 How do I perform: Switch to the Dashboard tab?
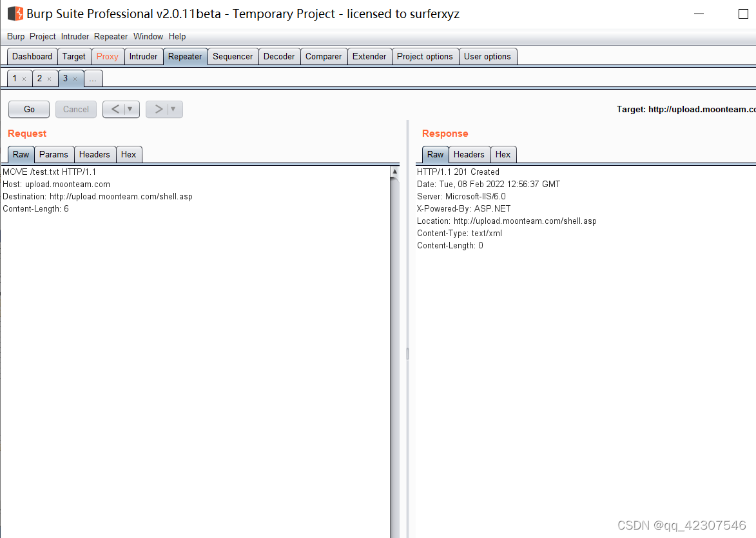pyautogui.click(x=32, y=57)
